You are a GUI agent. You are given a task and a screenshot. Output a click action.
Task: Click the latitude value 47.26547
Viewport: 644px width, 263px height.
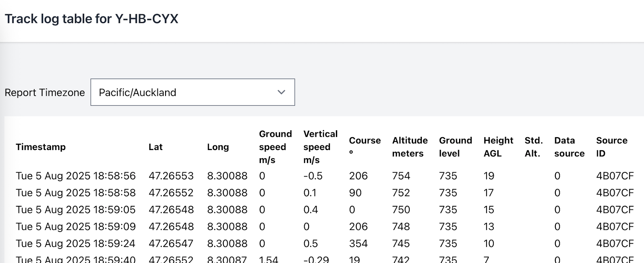click(171, 243)
